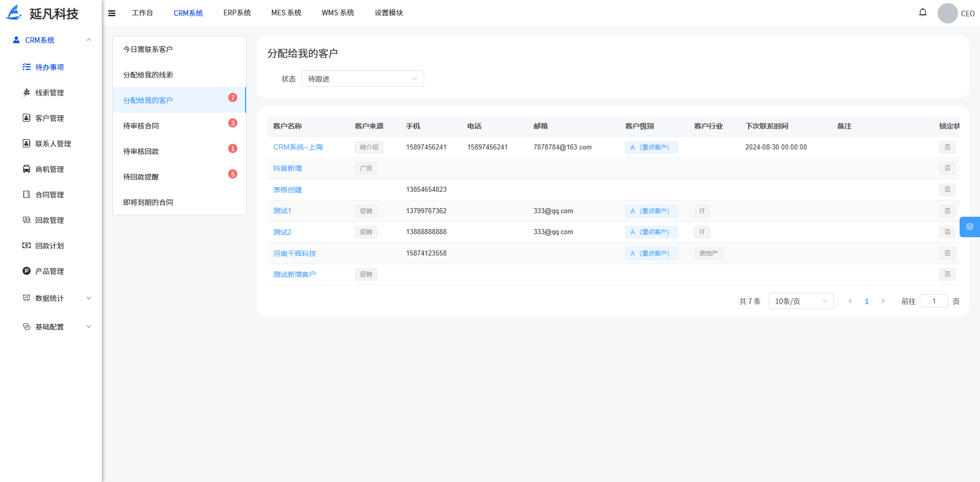Image resolution: width=980 pixels, height=482 pixels.
Task: Click the 前往 page number input field
Action: (x=934, y=301)
